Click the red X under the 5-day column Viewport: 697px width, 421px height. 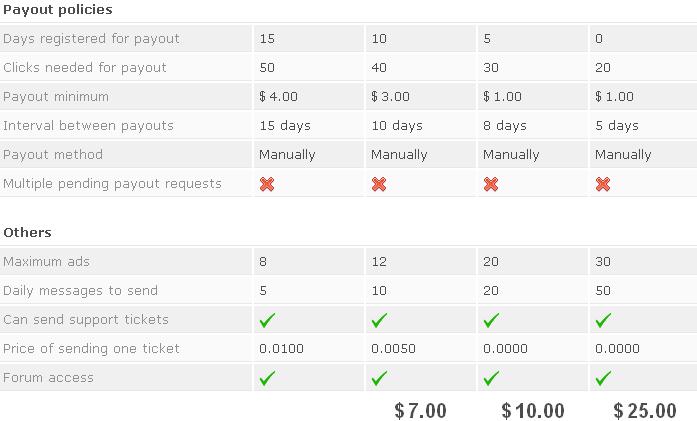tap(491, 184)
